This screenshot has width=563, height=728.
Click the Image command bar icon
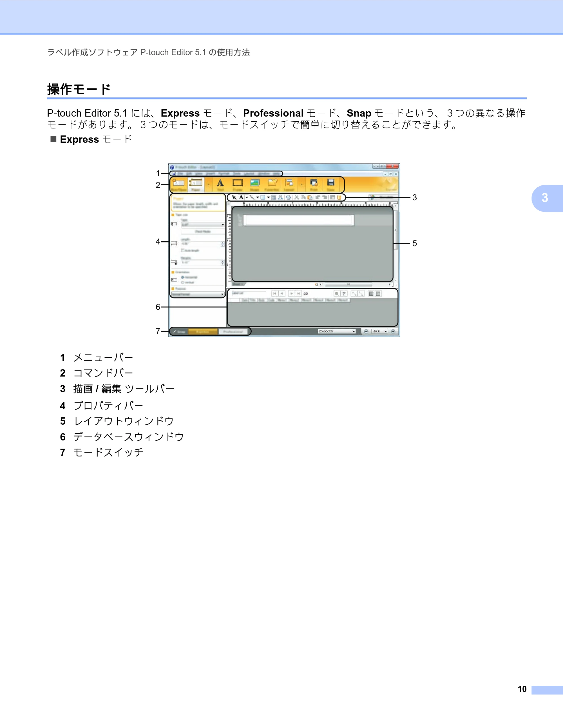[x=255, y=185]
